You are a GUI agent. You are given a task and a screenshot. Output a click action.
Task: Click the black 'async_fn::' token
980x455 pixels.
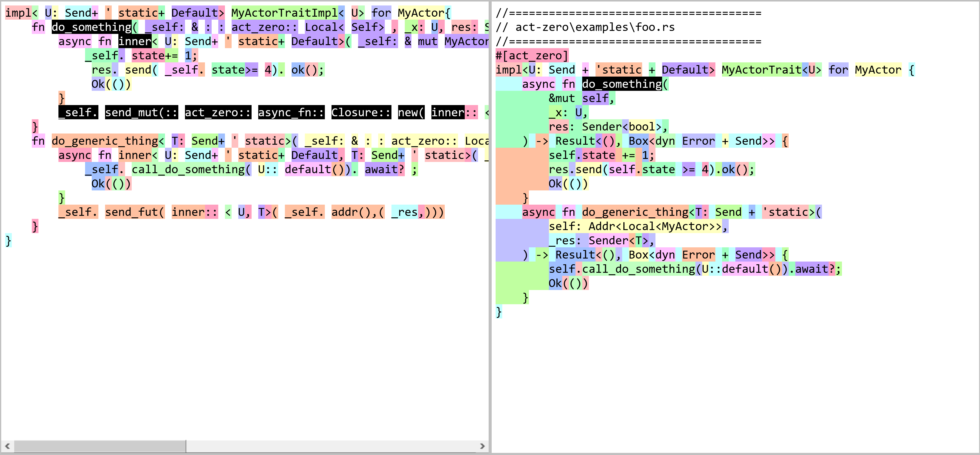tap(291, 112)
